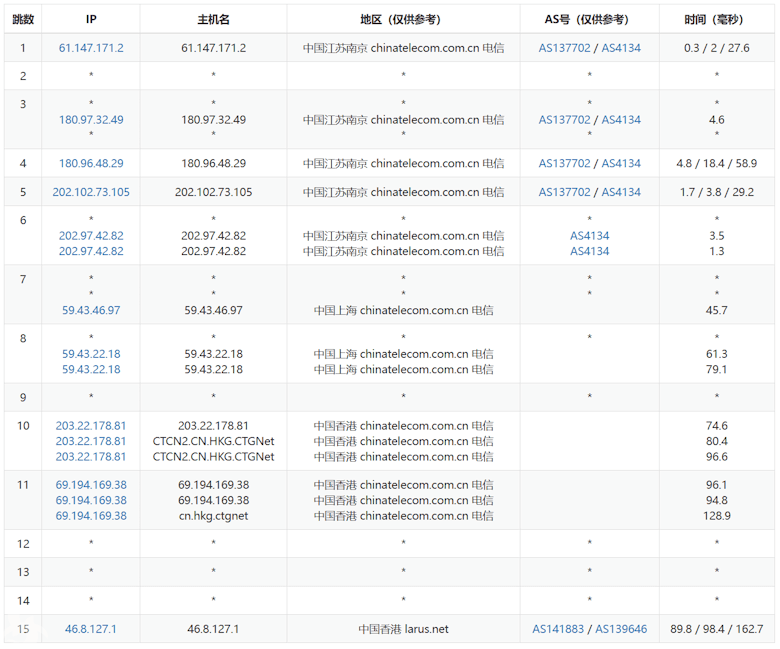Click AS137702 link in hop 3 row

click(x=565, y=119)
